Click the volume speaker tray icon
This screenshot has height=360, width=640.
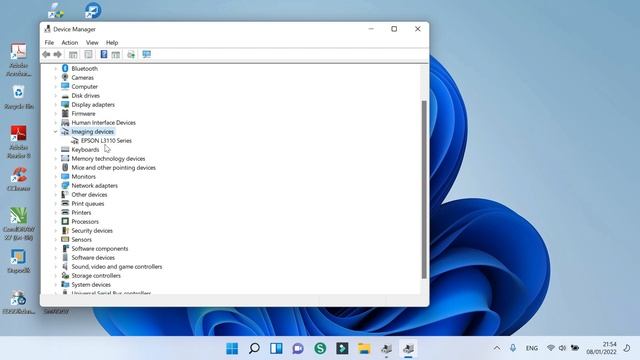(x=562, y=348)
